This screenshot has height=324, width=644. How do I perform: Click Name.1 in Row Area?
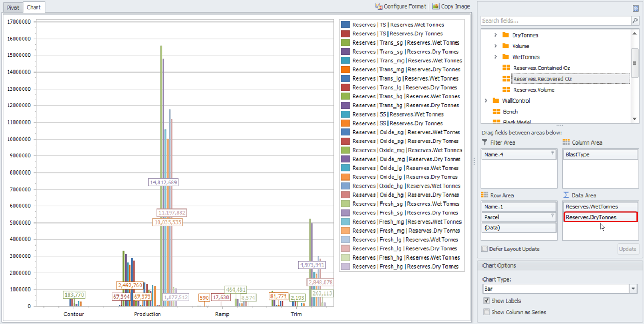click(x=519, y=207)
